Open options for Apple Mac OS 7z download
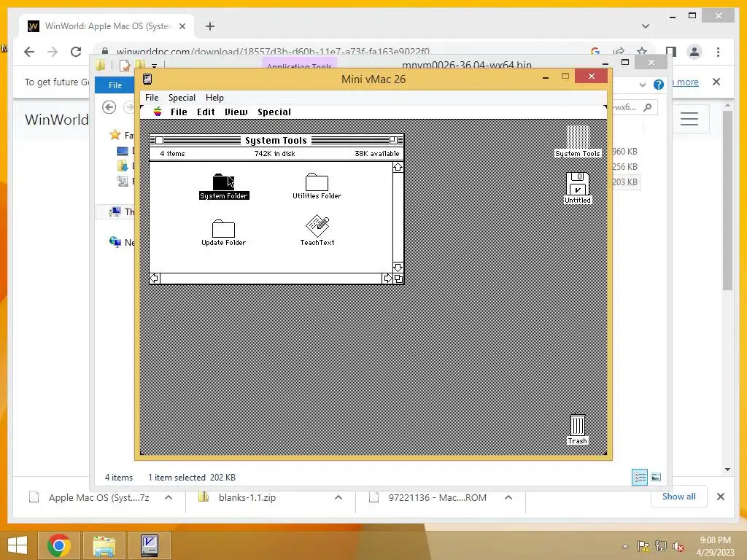Viewport: 747px width, 560px height. (169, 497)
